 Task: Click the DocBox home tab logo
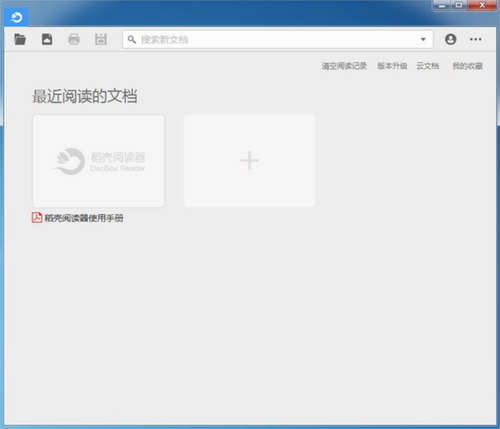(16, 17)
